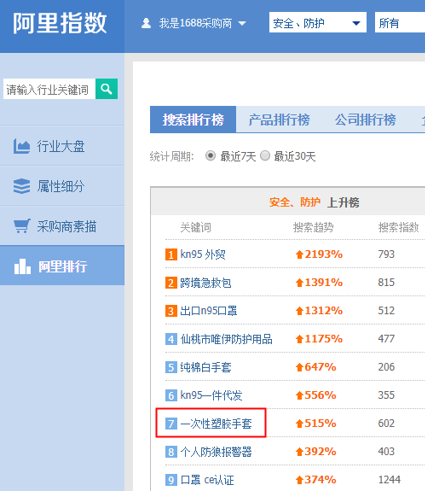Click the 关键词 column header
This screenshot has height=491, width=425.
(x=196, y=227)
